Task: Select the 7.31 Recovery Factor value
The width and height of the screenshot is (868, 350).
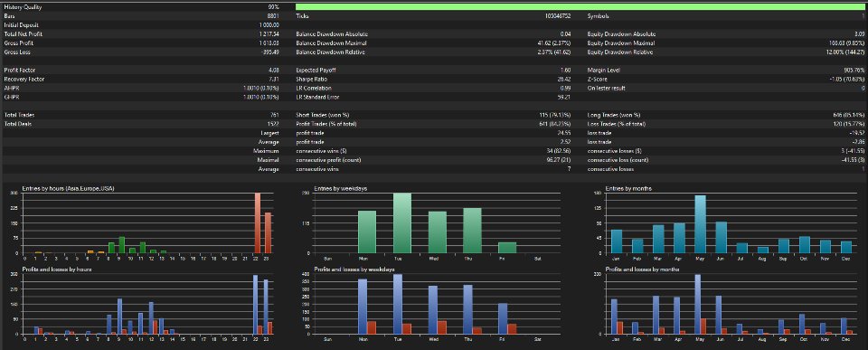Action: (275, 80)
